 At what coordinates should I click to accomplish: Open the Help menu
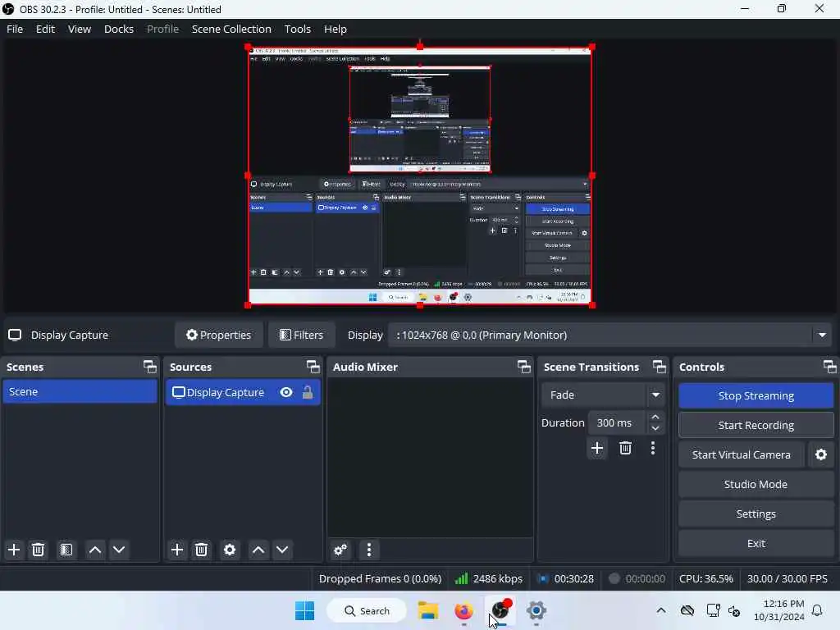pos(336,29)
